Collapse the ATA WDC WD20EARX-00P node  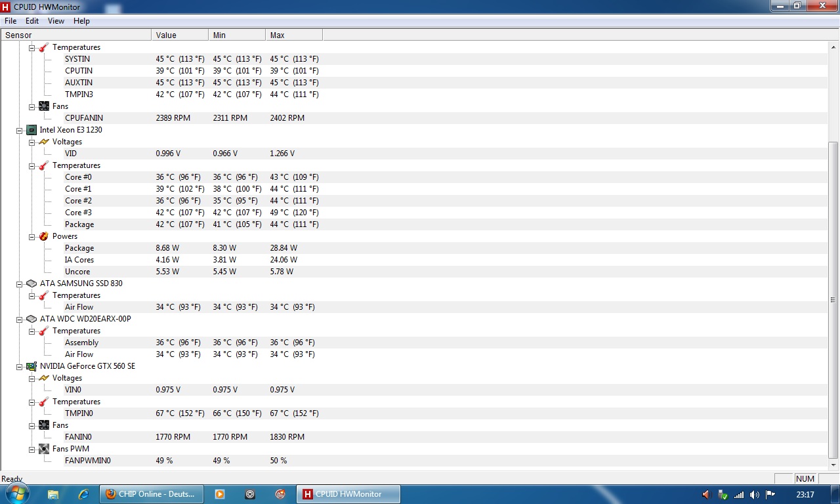click(19, 319)
